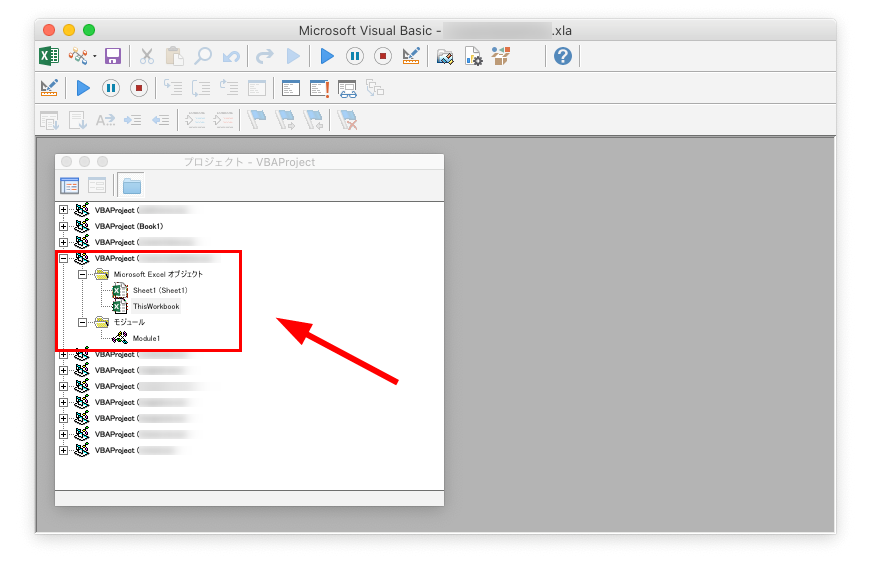Collapse the モジュール folder
This screenshot has height=573, width=869.
pos(82,322)
